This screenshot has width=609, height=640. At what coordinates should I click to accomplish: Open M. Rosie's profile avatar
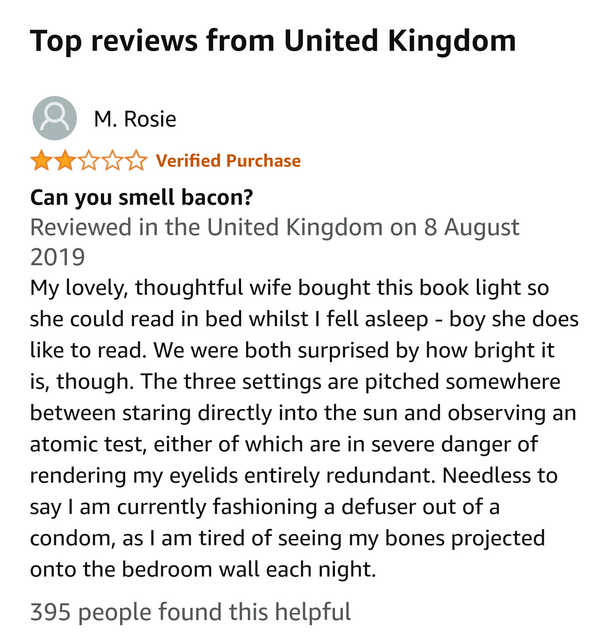coord(55,118)
